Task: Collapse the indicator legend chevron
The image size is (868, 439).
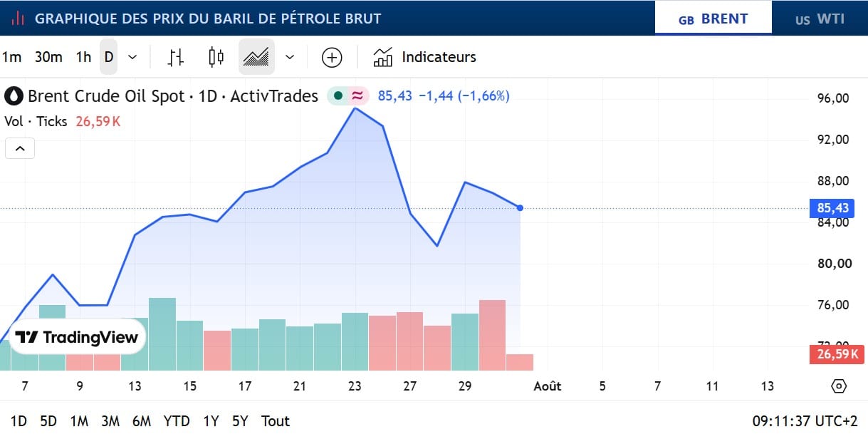Action: coord(20,148)
